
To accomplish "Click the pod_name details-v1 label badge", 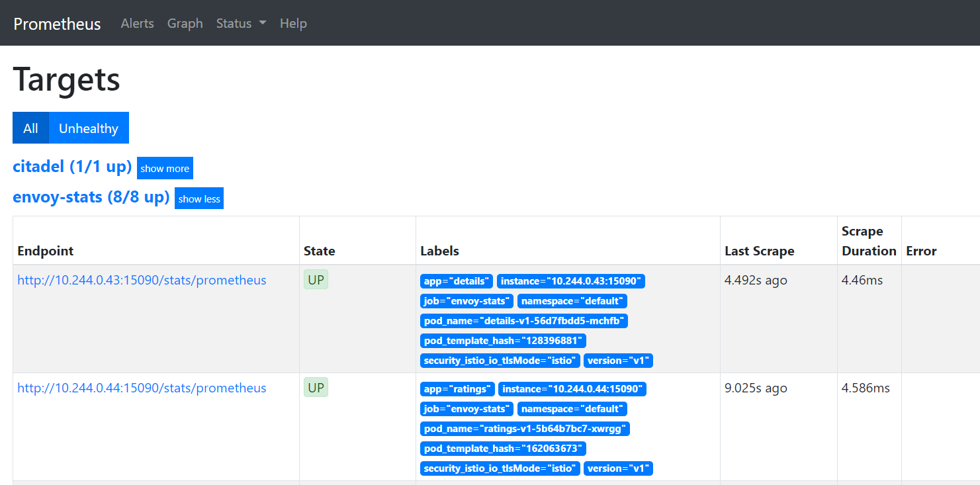I will 523,321.
